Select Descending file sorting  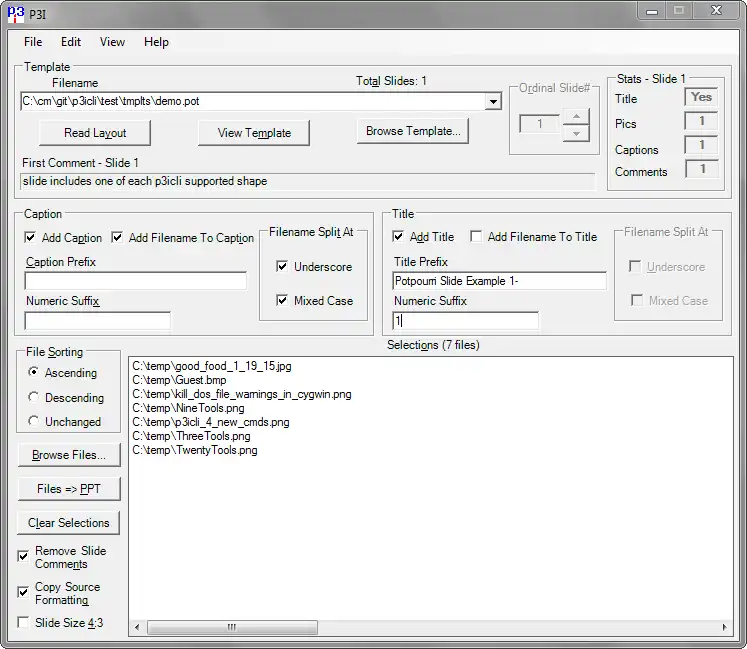pyautogui.click(x=35, y=398)
